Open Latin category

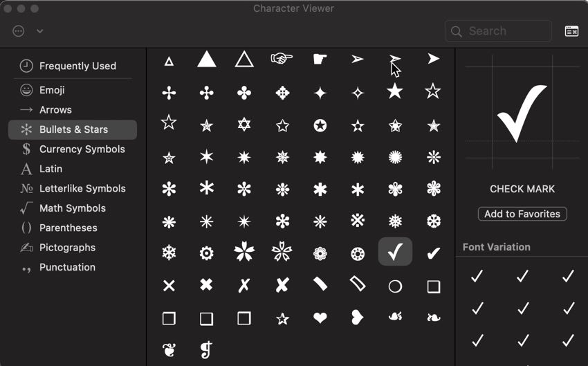click(73, 169)
